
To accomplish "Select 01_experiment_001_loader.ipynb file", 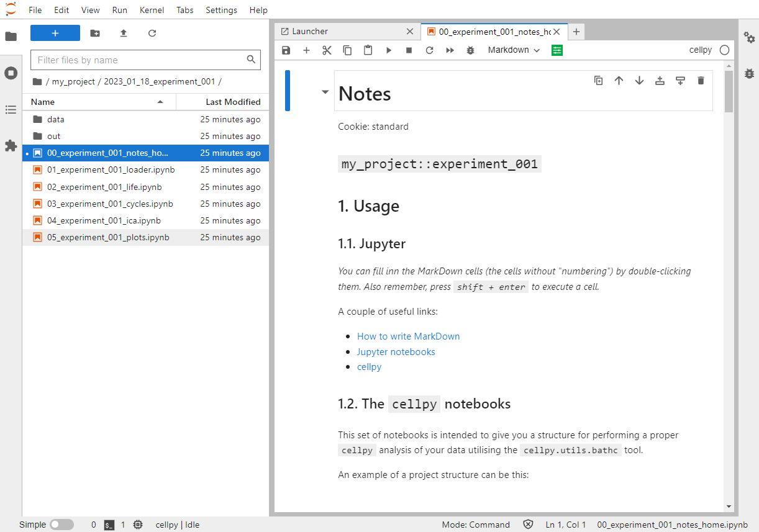I will click(x=145, y=169).
